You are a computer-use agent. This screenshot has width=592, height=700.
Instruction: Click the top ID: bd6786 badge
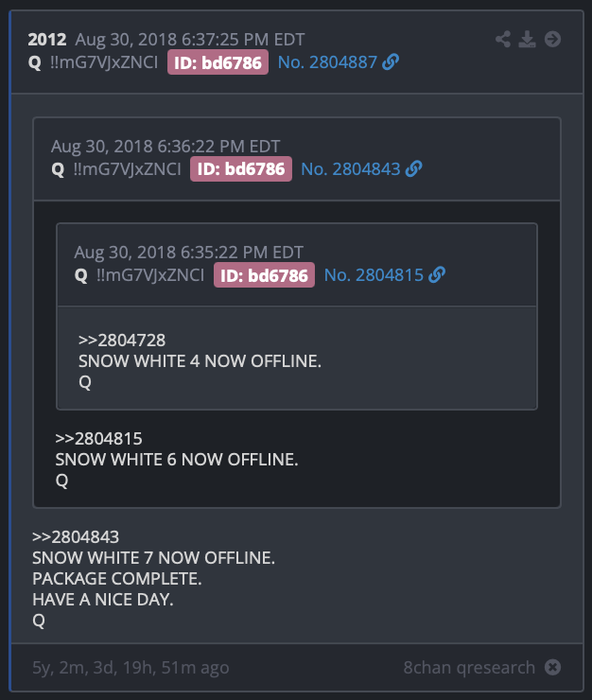coord(218,62)
